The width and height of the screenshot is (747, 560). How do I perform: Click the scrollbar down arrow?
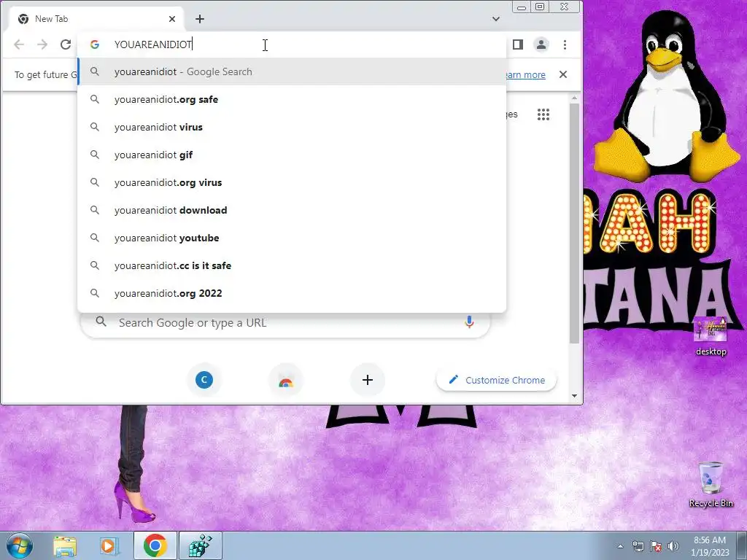(x=574, y=396)
